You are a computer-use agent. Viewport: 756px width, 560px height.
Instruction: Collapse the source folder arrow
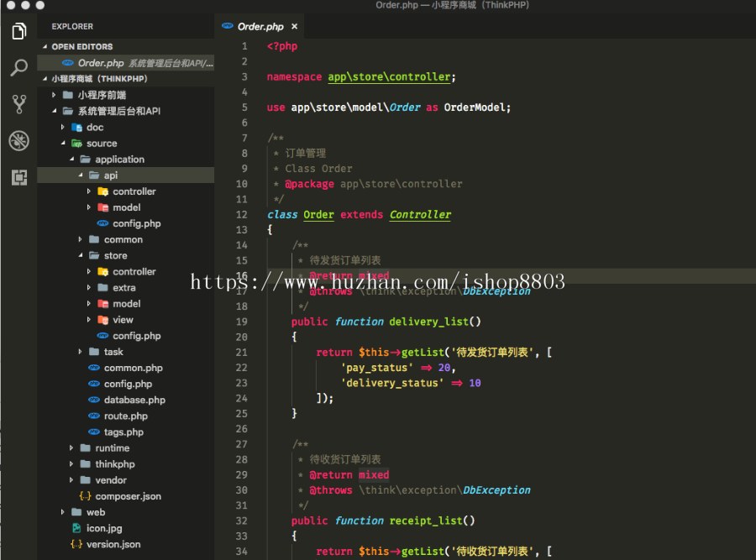63,143
